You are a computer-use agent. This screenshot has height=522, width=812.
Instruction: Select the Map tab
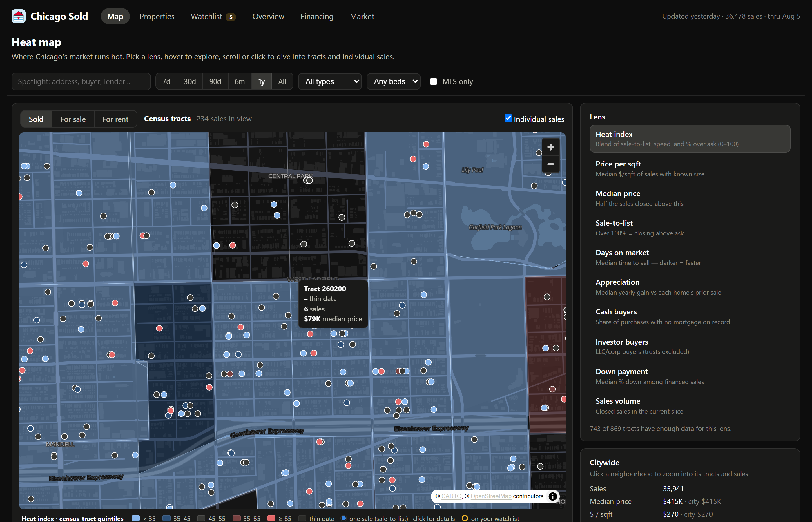115,16
